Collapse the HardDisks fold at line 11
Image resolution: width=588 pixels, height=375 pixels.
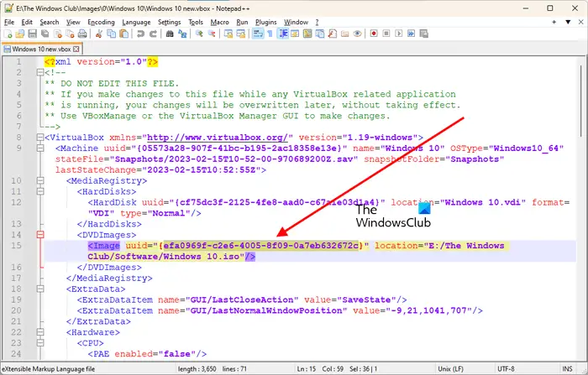tap(40, 191)
